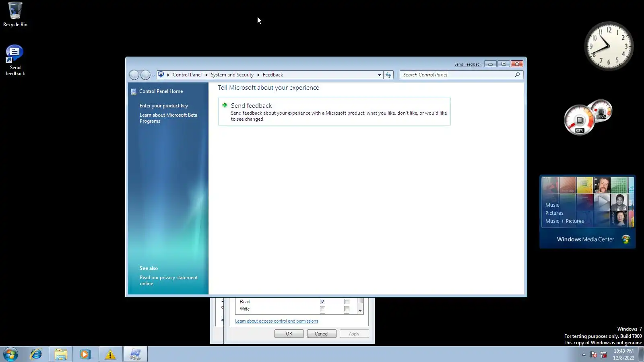Open Enter your product key
Viewport: 644px width, 362px height.
tap(164, 106)
